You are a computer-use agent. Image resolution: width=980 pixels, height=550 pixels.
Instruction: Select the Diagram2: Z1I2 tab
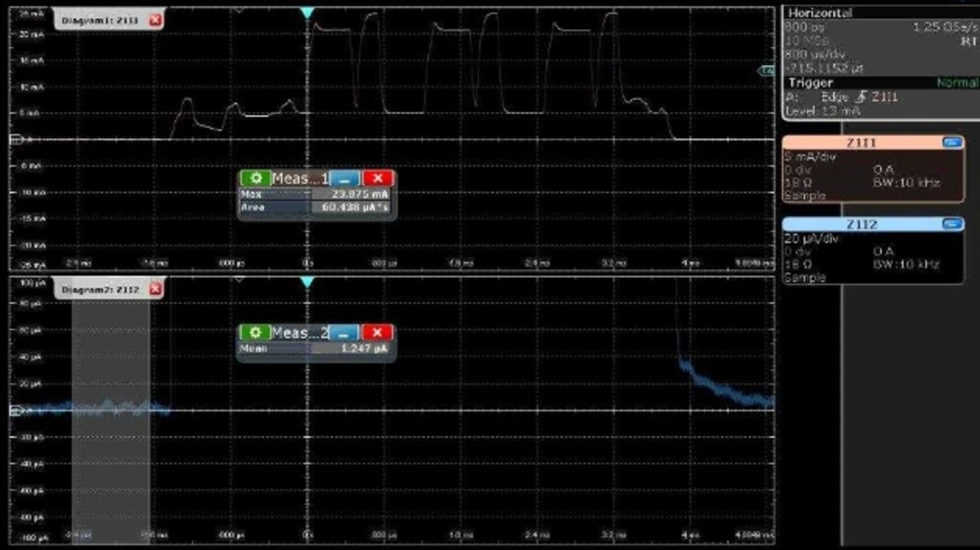click(100, 289)
